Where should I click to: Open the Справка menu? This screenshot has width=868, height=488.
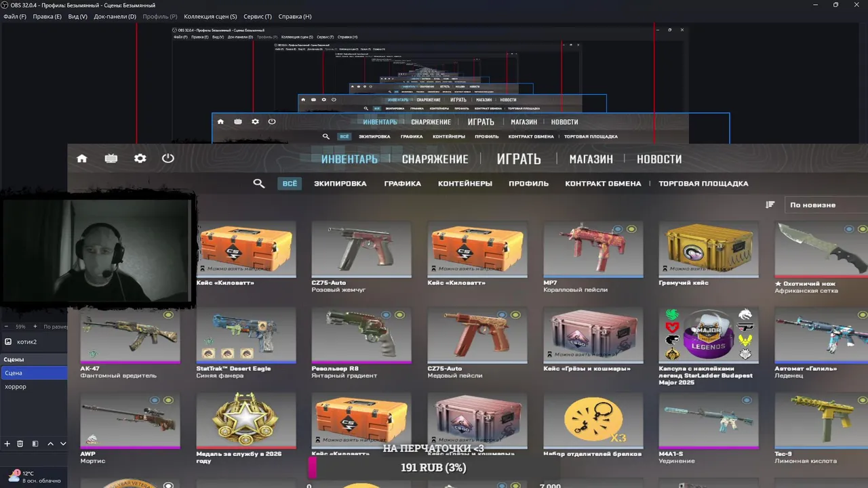tap(295, 16)
